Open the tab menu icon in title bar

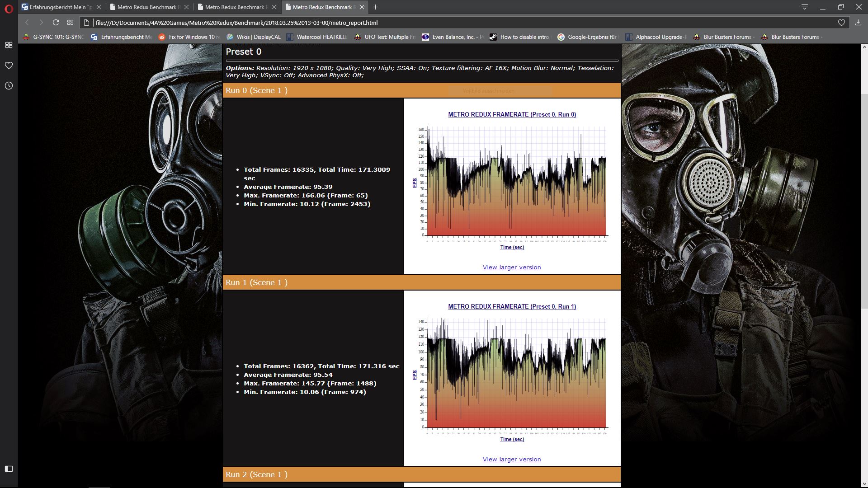point(805,7)
